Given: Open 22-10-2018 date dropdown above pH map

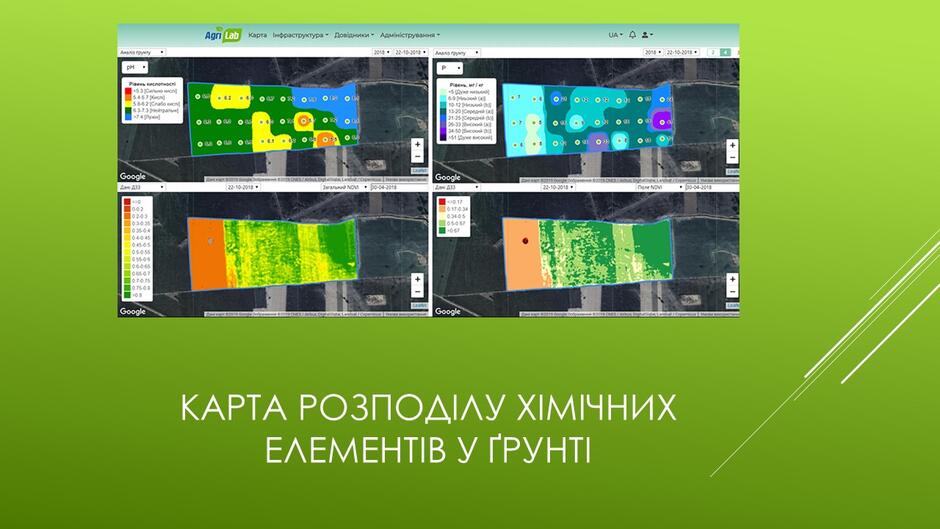Looking at the screenshot, I should (x=411, y=52).
